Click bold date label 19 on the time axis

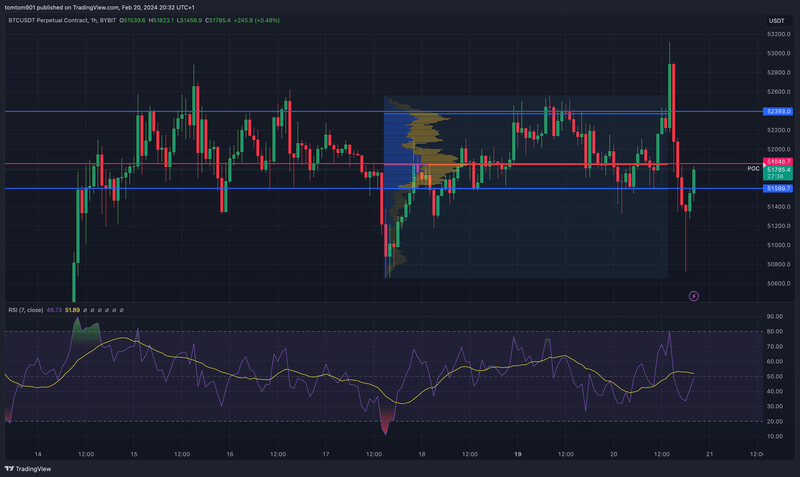[x=518, y=454]
